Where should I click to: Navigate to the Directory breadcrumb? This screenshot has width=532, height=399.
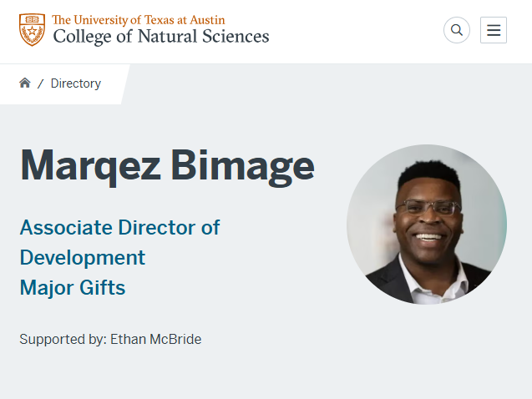pyautogui.click(x=76, y=83)
